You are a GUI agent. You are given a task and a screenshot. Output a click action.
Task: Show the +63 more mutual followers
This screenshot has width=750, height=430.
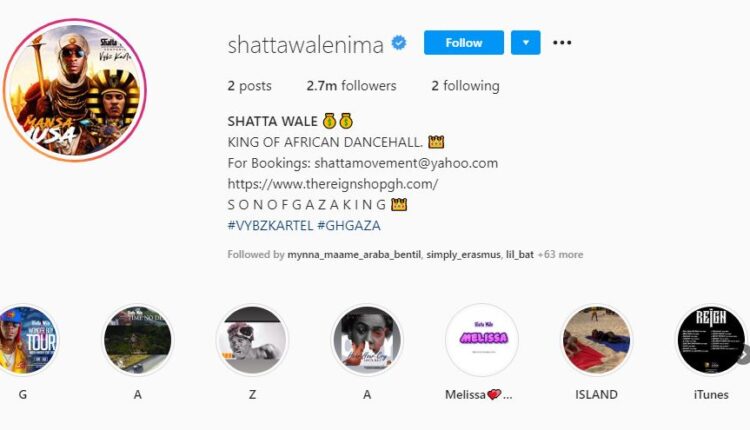click(560, 254)
